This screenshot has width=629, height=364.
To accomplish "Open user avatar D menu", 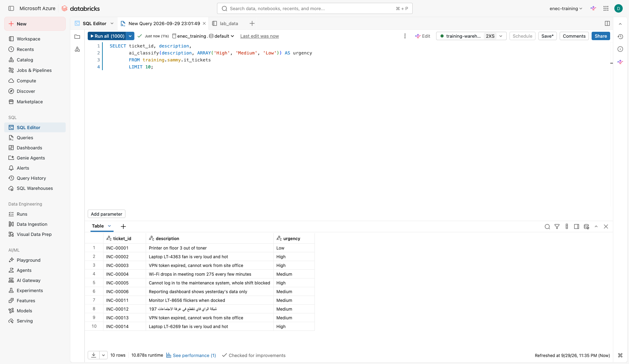I will pos(619,8).
